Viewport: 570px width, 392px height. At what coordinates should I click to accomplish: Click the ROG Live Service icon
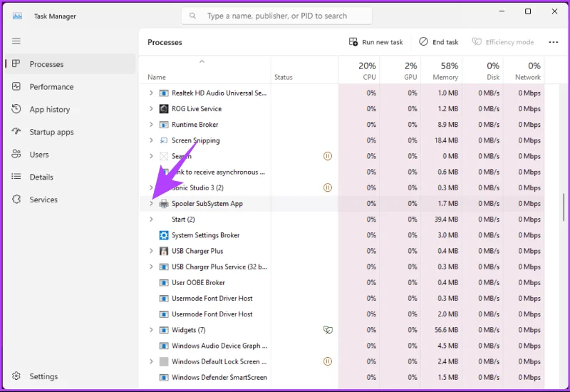pyautogui.click(x=164, y=109)
